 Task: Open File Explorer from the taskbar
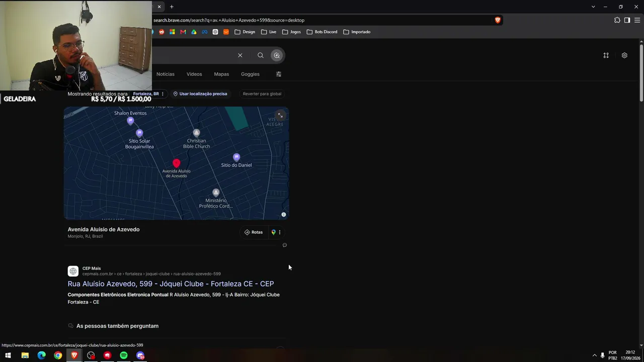coord(25,355)
